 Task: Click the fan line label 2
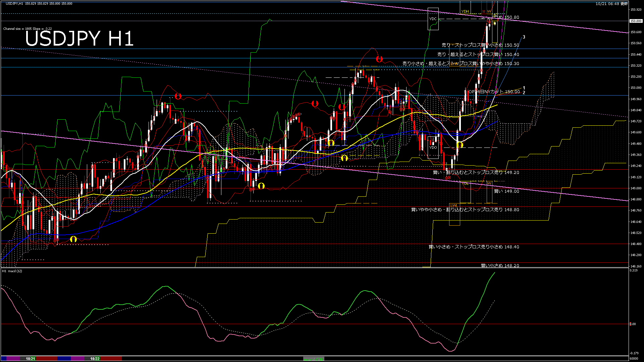pyautogui.click(x=524, y=93)
